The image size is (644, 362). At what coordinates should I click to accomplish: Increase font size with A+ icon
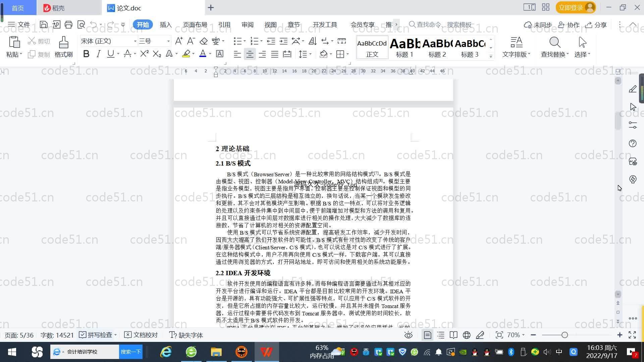tap(179, 41)
